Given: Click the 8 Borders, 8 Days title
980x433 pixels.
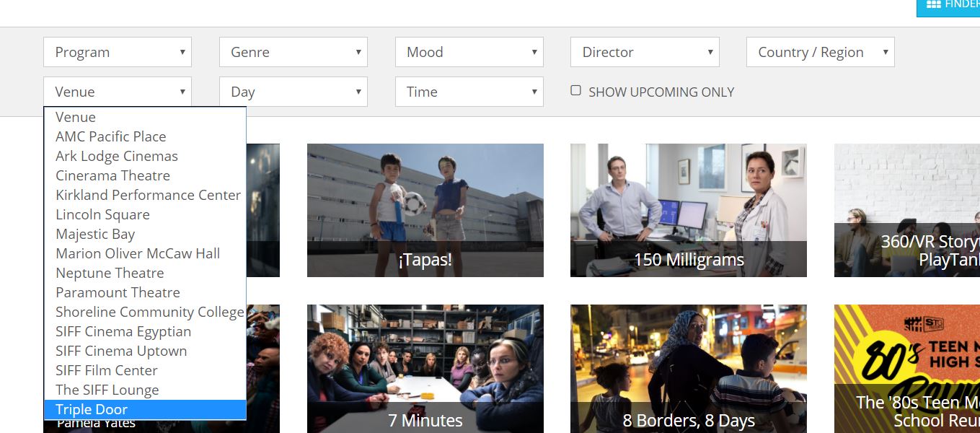Looking at the screenshot, I should pos(689,420).
